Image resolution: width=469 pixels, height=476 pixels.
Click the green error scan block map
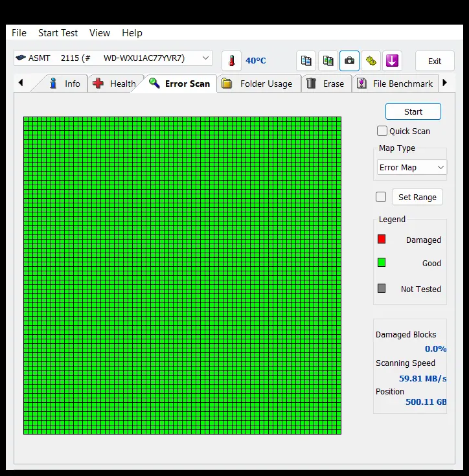(183, 275)
